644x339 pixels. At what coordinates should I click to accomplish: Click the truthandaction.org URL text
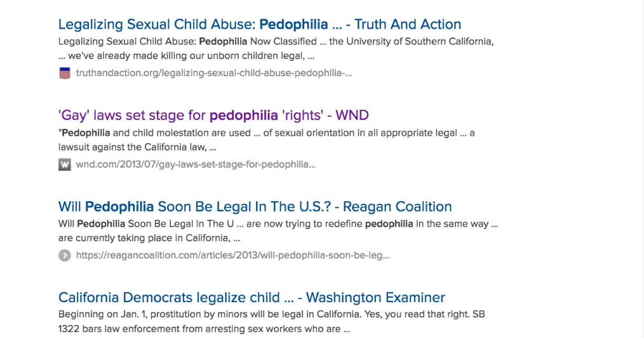[x=213, y=73]
